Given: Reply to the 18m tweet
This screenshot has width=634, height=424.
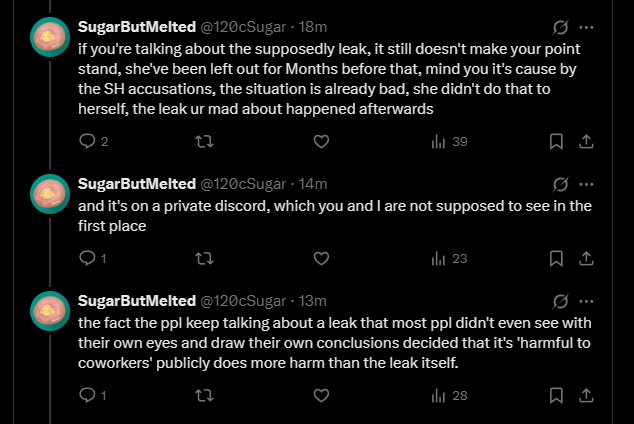Looking at the screenshot, I should pyautogui.click(x=93, y=141).
